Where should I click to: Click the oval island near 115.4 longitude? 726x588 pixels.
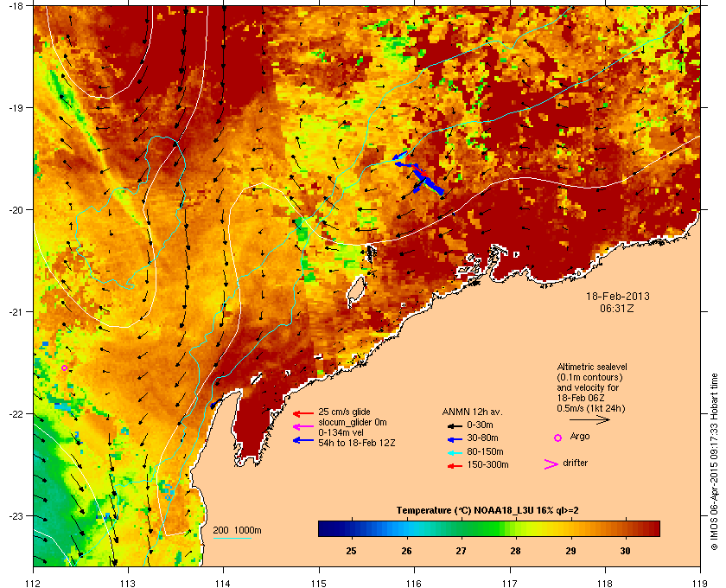click(356, 291)
